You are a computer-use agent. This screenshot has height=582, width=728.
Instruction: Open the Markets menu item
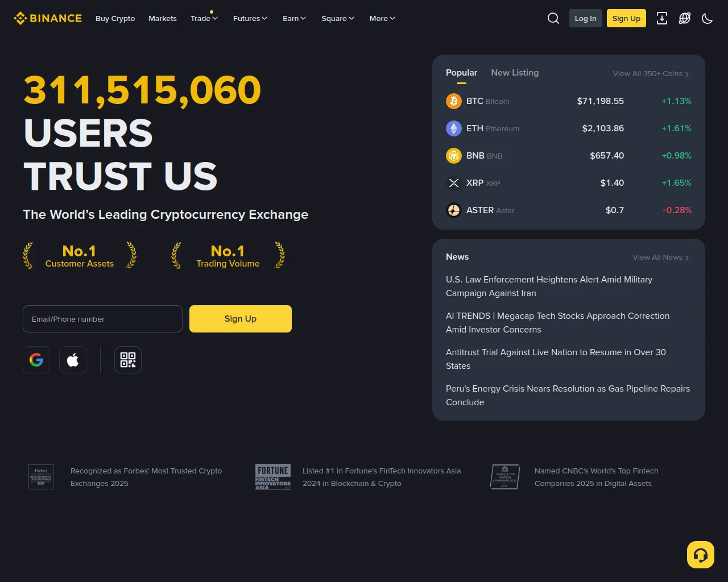tap(163, 18)
